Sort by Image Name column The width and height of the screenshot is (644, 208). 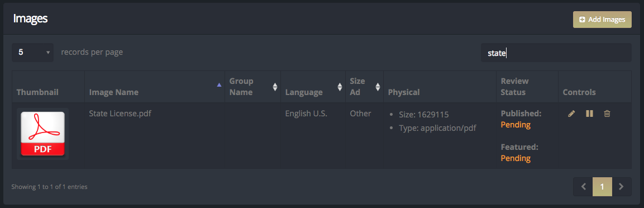155,87
